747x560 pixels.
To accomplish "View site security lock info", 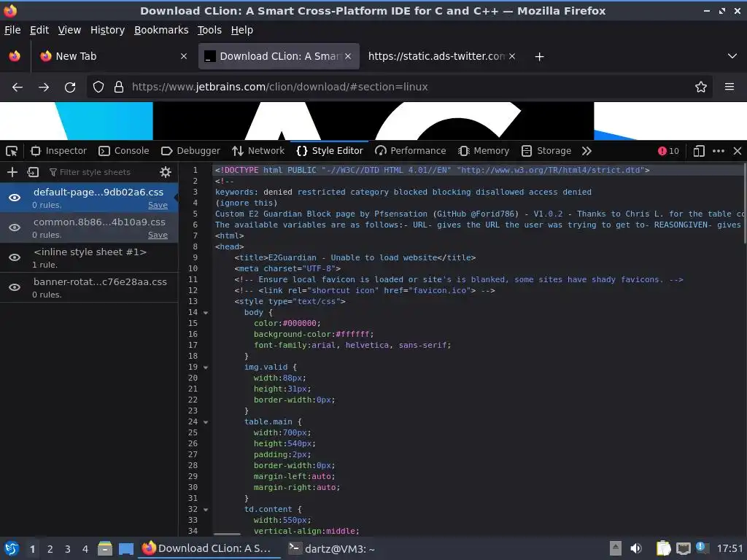I will pos(119,87).
